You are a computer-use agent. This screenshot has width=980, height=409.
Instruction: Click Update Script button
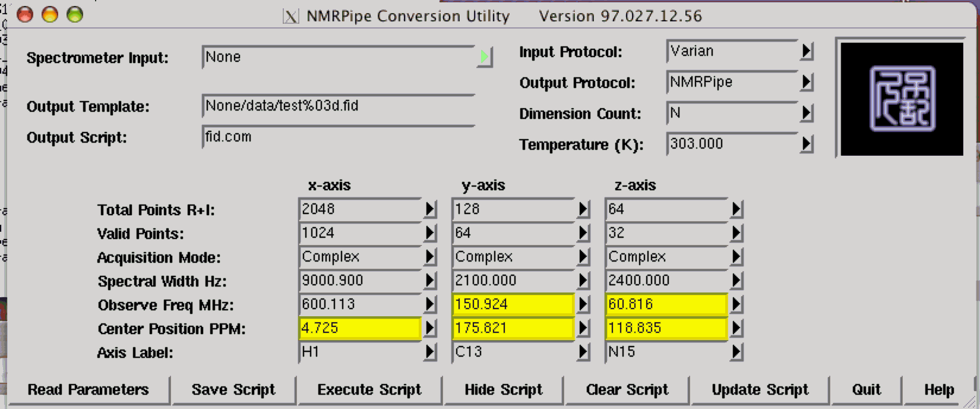pos(760,390)
